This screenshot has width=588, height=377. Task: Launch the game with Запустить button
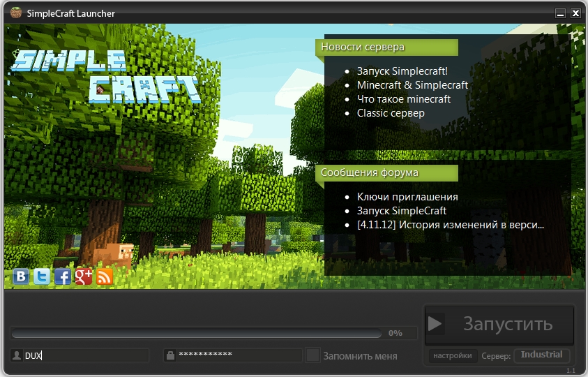point(499,324)
